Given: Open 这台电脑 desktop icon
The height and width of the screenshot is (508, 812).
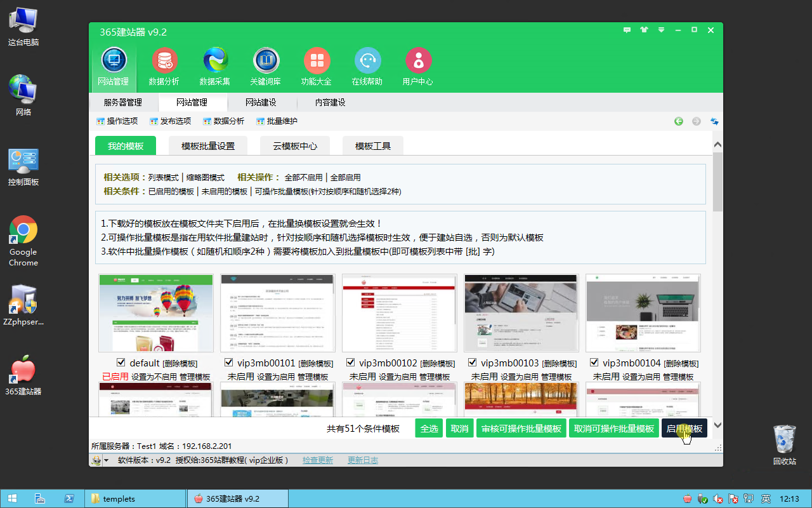Looking at the screenshot, I should (23, 27).
